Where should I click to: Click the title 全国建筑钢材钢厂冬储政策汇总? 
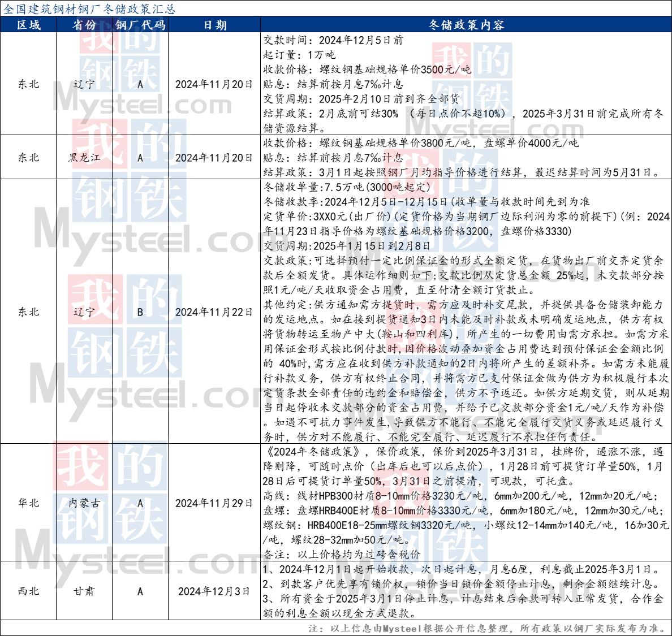[x=89, y=8]
